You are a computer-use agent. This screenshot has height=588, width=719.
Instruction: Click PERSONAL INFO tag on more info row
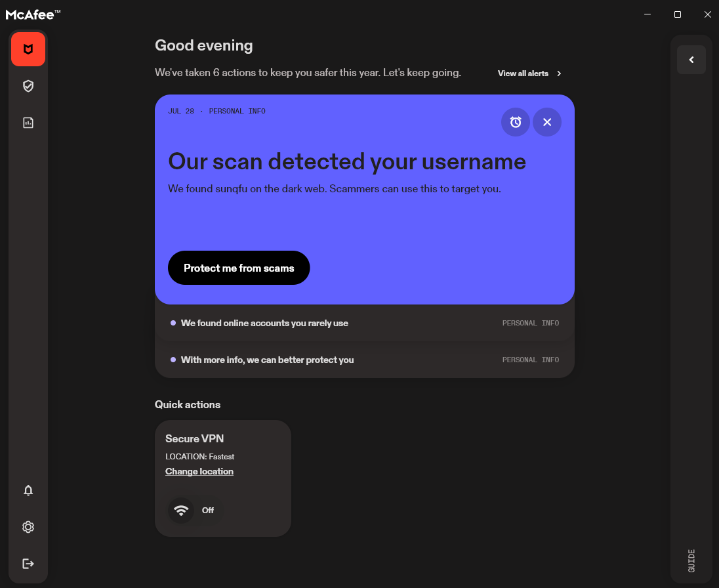531,360
